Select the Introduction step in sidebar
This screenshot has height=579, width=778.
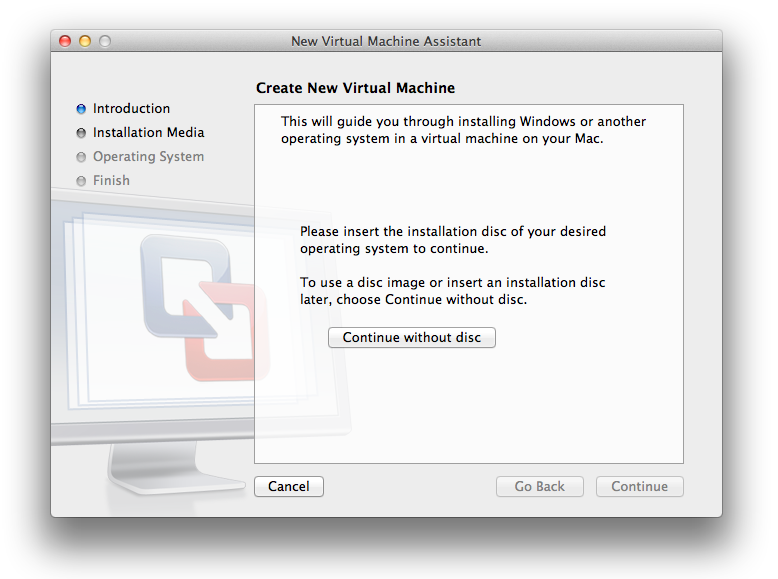tap(131, 109)
